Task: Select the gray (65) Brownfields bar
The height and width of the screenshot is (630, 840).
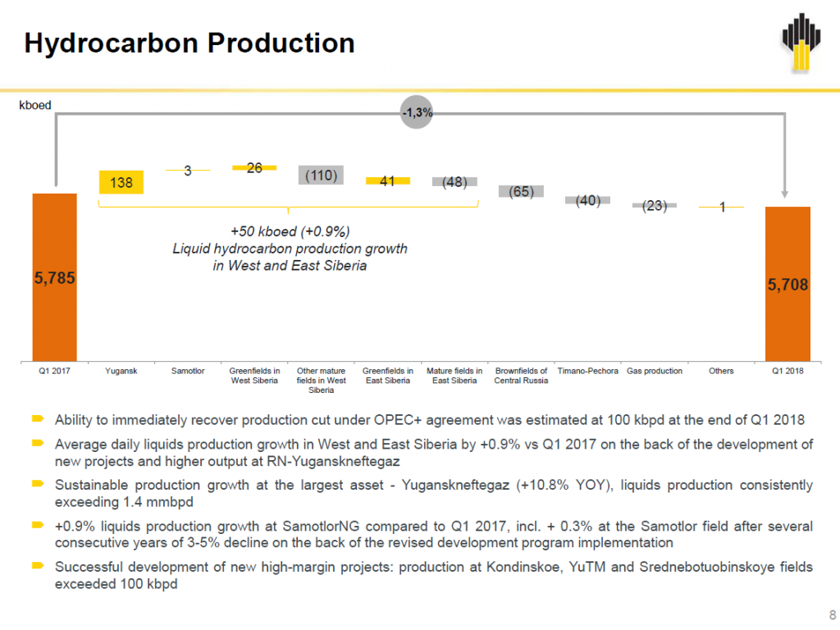Action: point(521,191)
